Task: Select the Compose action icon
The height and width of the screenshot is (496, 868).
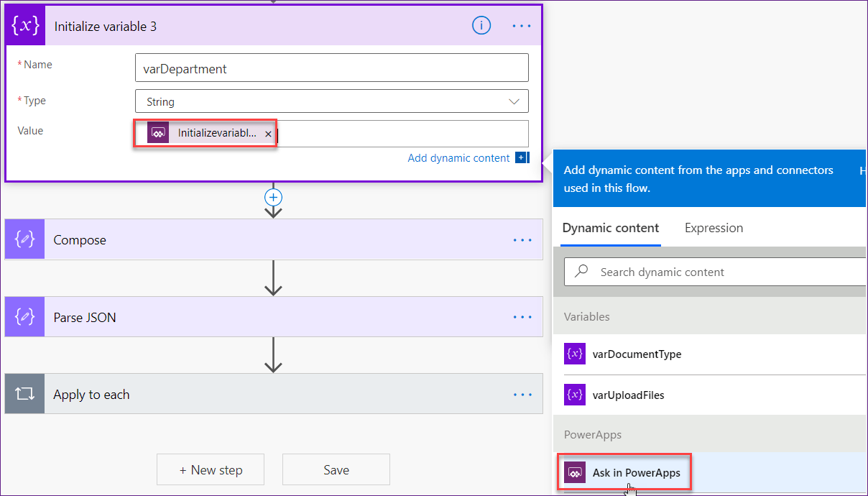Action: 24,239
